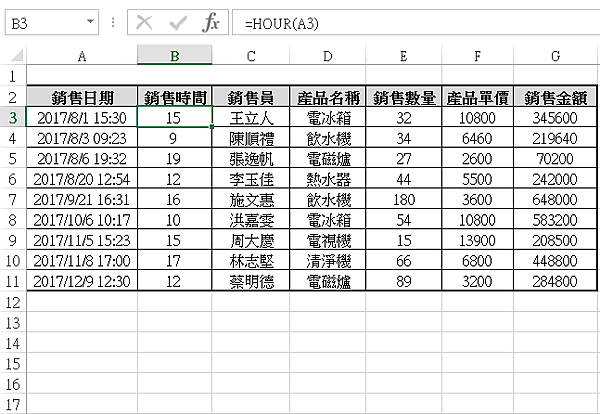Click sales amount cell 448800
The height and width of the screenshot is (414, 600).
(555, 261)
